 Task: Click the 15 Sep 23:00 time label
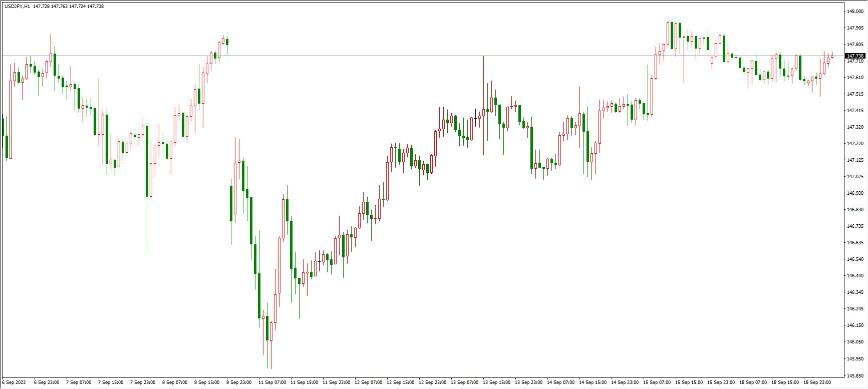721,382
